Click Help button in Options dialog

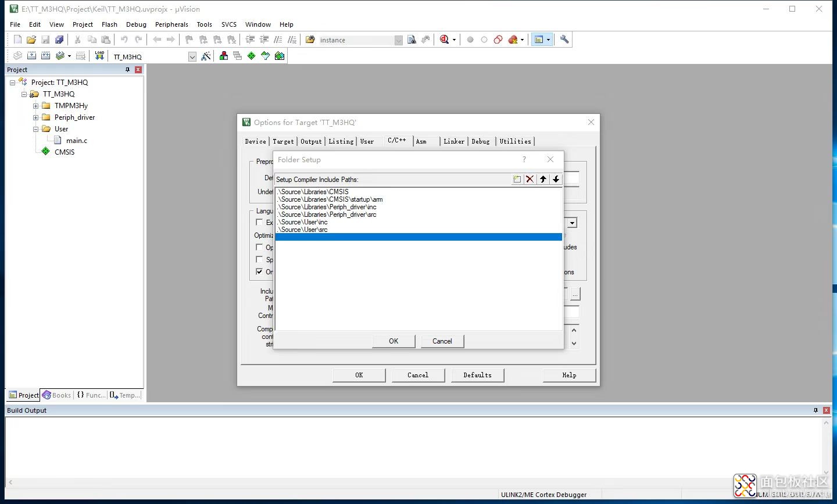pyautogui.click(x=569, y=375)
